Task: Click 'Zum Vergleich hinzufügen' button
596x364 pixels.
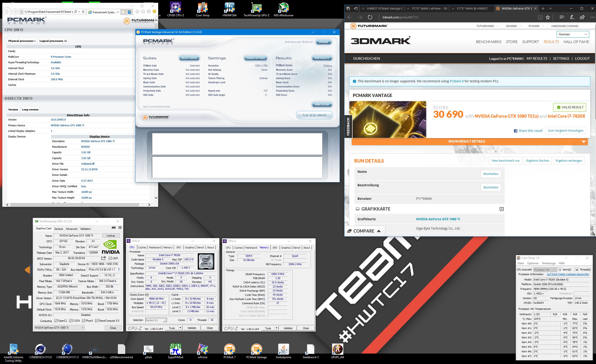Action: [x=565, y=131]
